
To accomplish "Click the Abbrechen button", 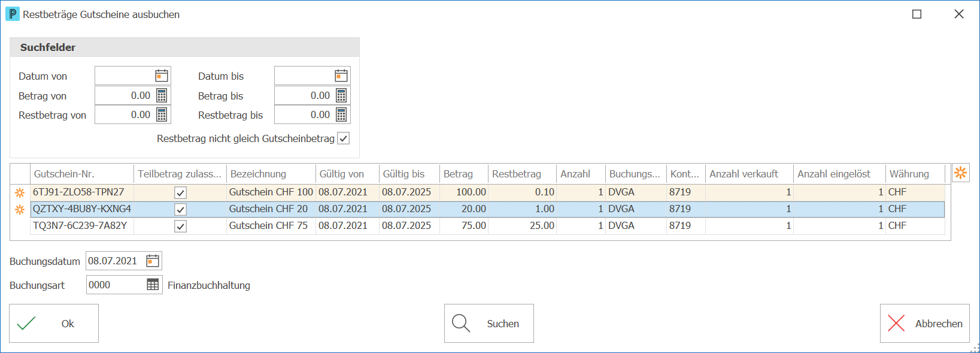I will (x=924, y=324).
